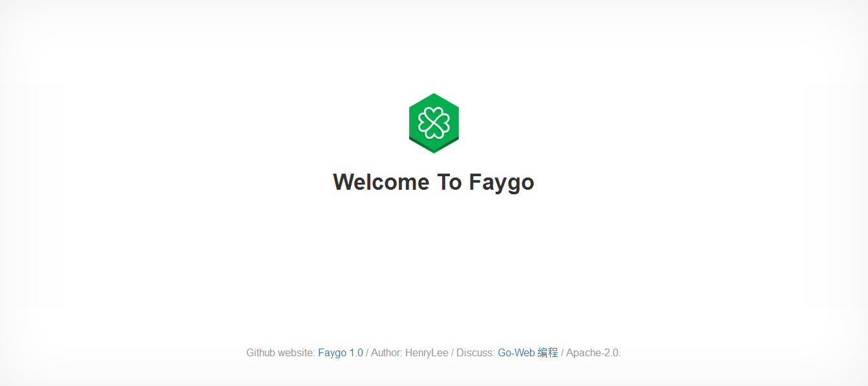Image resolution: width=868 pixels, height=386 pixels.
Task: Click the 编程 characters in footer link
Action: (x=548, y=352)
